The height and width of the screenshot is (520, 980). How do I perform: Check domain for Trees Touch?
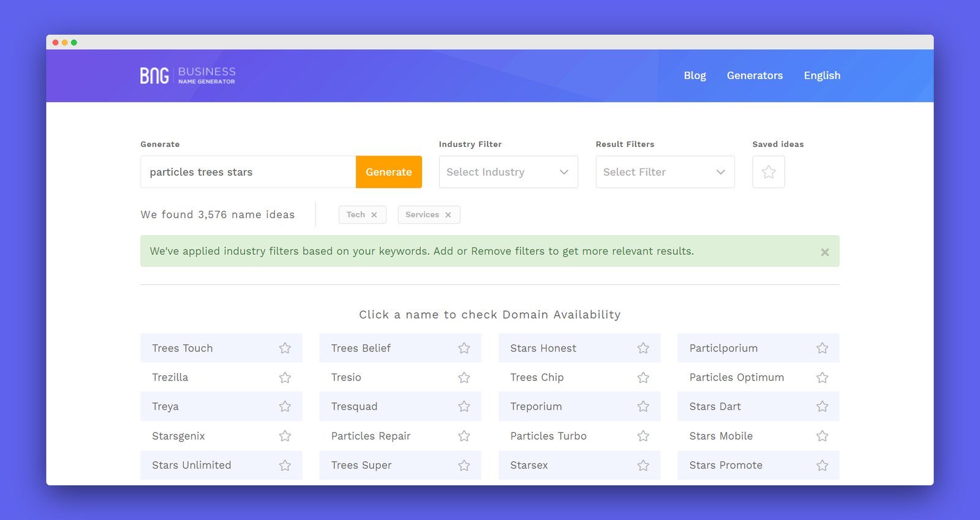pos(183,348)
